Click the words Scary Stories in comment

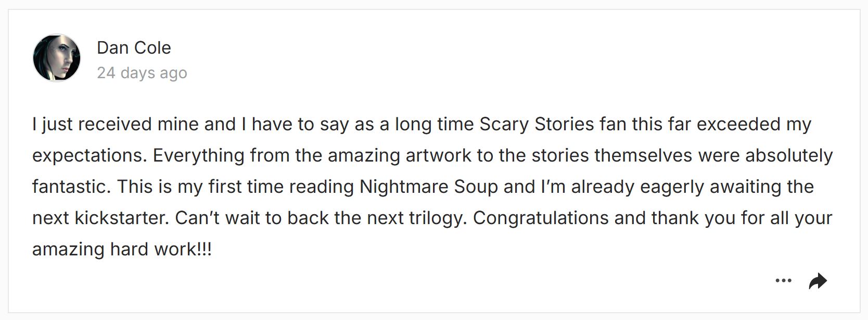[x=537, y=124]
